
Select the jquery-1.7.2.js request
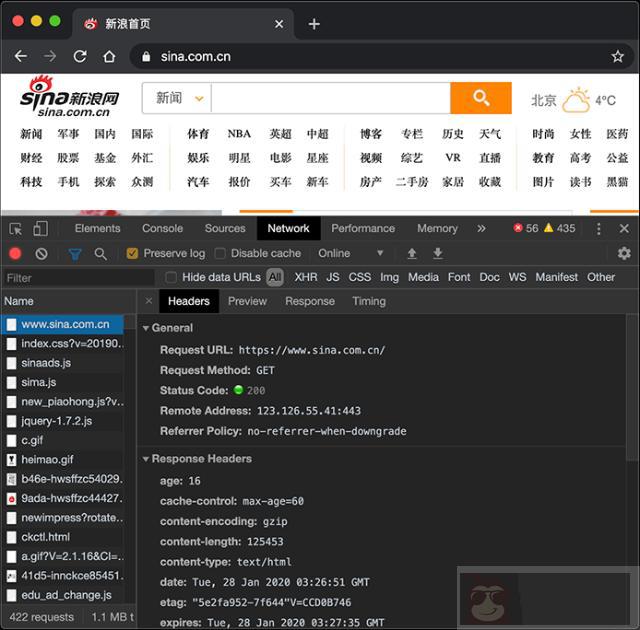[x=63, y=421]
